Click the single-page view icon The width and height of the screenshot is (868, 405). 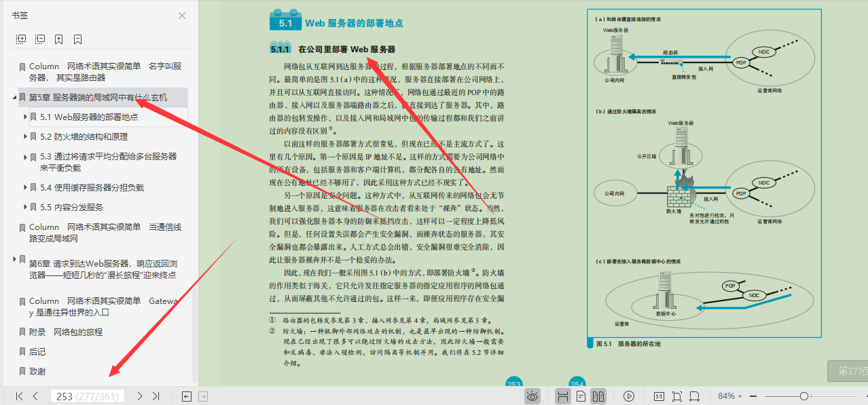582,396
